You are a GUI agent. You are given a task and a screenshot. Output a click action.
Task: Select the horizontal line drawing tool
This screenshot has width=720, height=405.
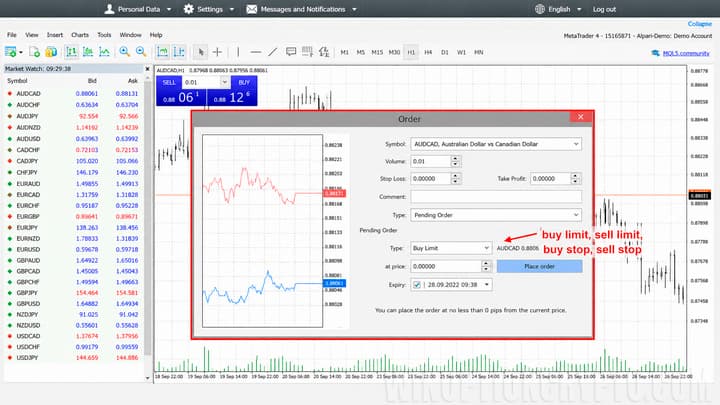(x=256, y=52)
